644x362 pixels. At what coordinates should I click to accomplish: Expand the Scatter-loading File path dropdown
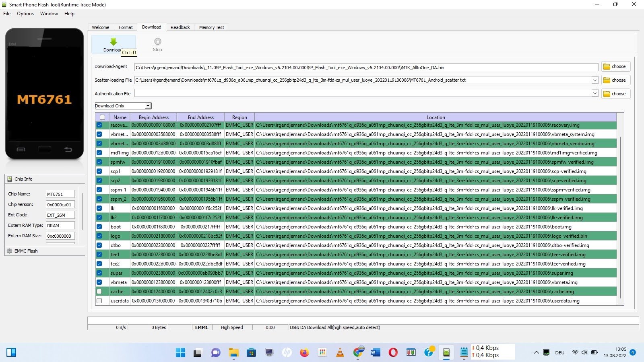pos(594,80)
